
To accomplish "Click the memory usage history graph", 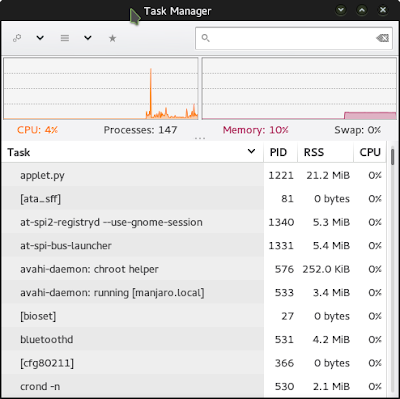I will (x=299, y=88).
